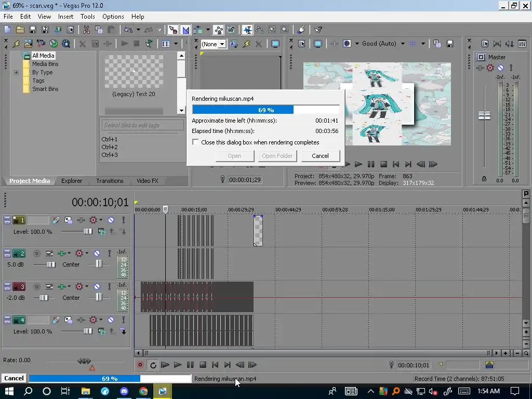Click the Open Folder button
The image size is (532, 399).
(277, 156)
